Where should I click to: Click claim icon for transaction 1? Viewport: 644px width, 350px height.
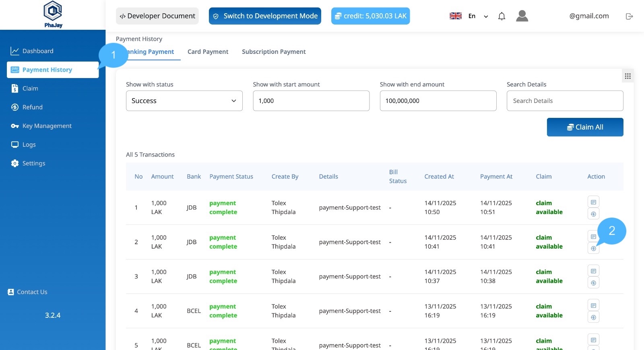[593, 214]
